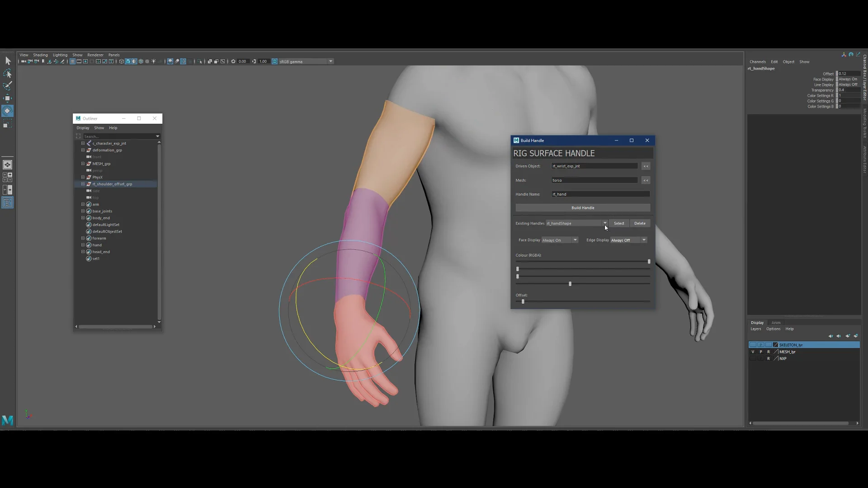Open the Existing Handles dropdown
Image resolution: width=868 pixels, height=488 pixels.
577,223
